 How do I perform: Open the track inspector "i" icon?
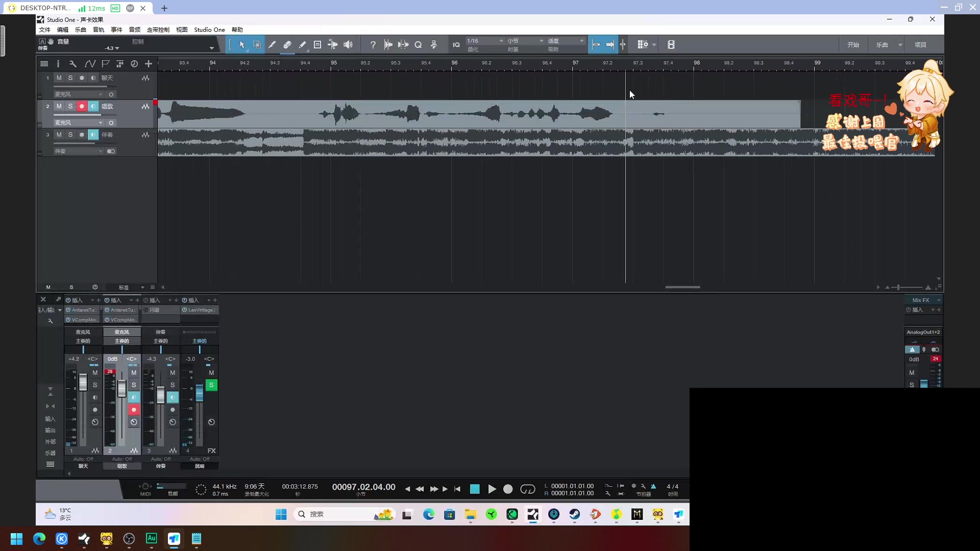(58, 64)
